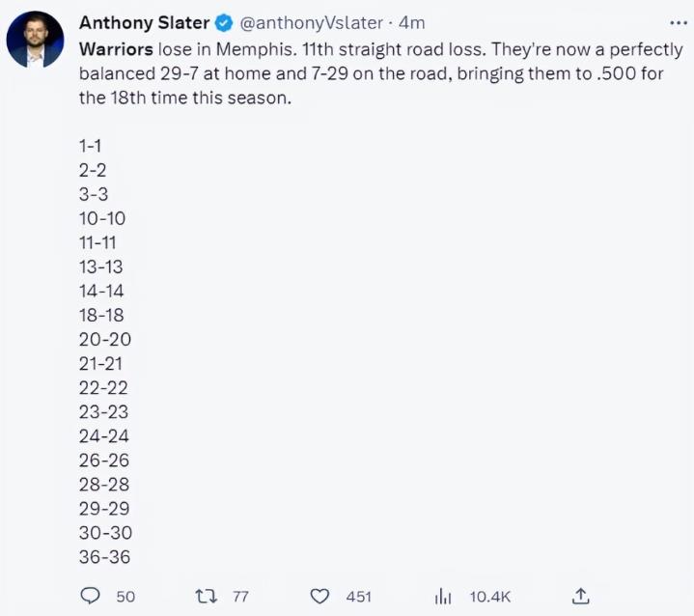
Task: Share the tweet via the upload arrow icon
Action: (580, 595)
